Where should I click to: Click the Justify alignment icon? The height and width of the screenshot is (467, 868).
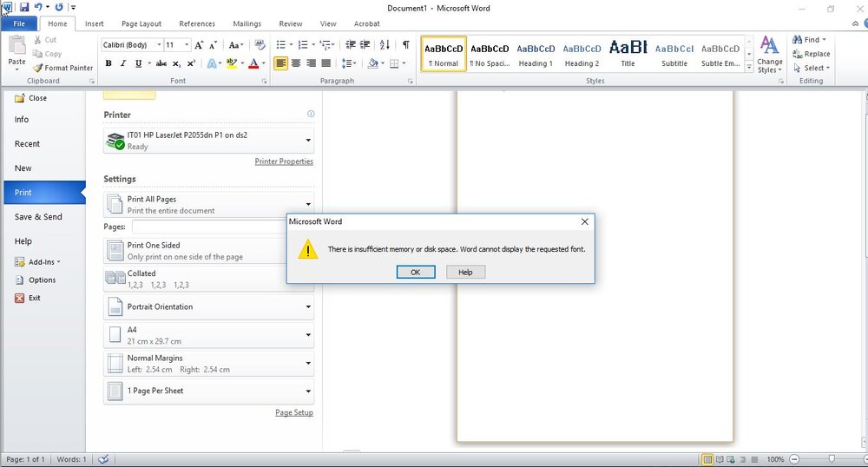[326, 63]
